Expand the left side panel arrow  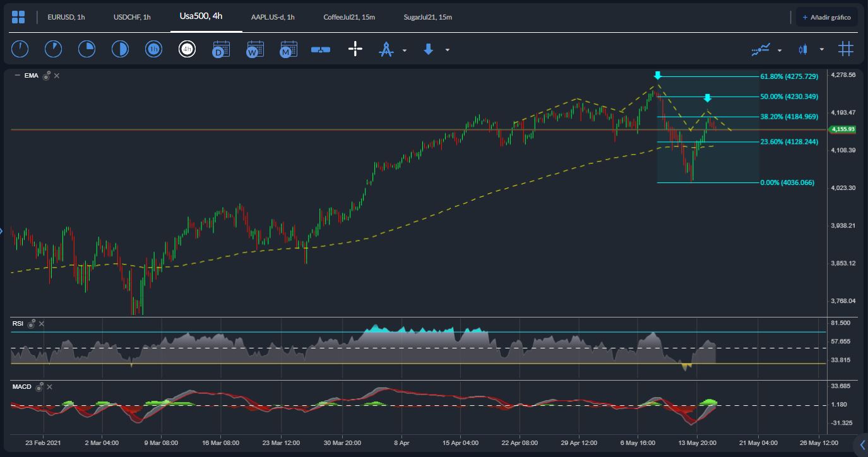coord(2,231)
